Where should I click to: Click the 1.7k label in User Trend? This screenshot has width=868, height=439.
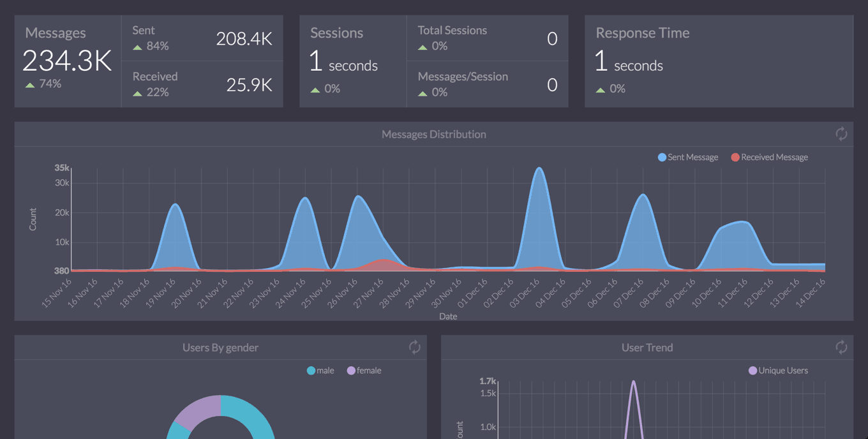(x=488, y=381)
